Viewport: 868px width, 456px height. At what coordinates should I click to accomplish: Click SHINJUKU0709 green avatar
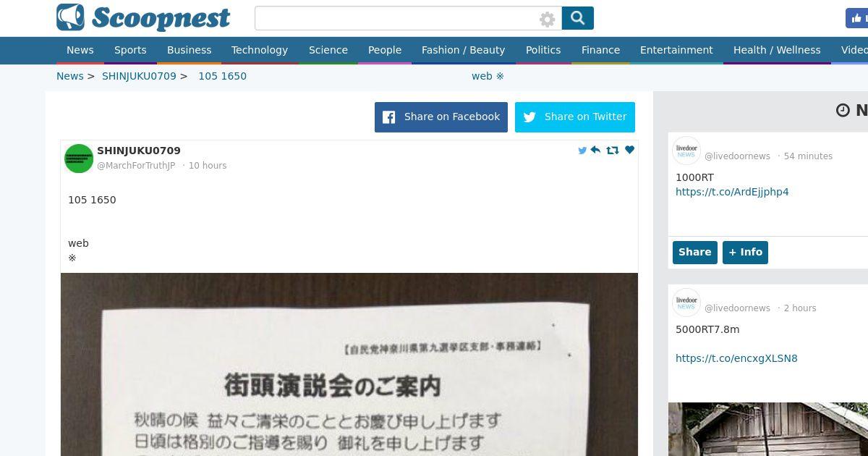[79, 159]
